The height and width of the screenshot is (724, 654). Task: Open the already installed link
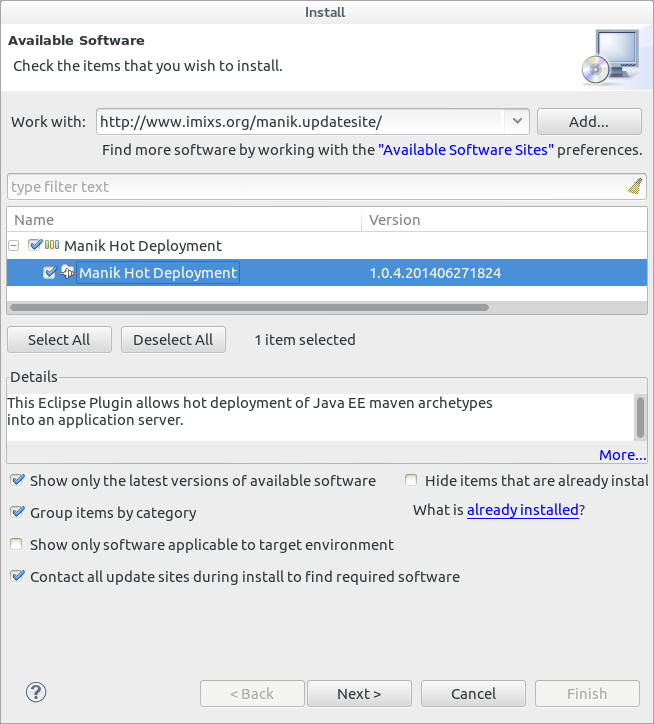point(522,510)
